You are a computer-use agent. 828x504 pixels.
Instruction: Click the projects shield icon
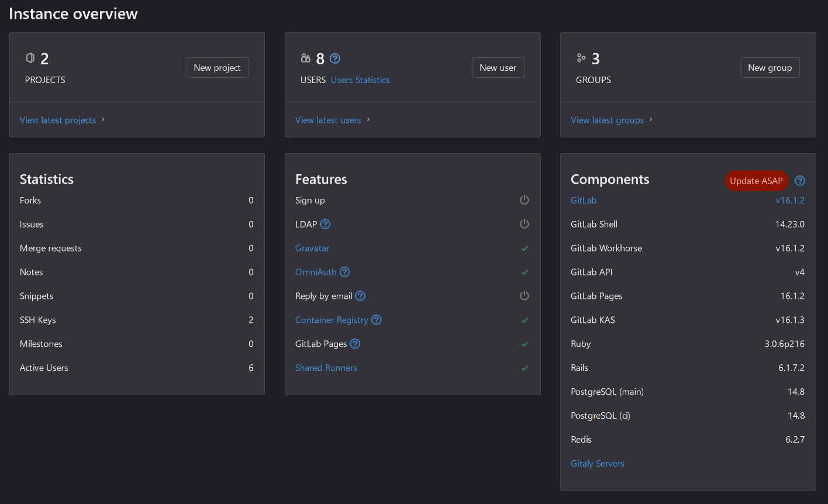30,58
